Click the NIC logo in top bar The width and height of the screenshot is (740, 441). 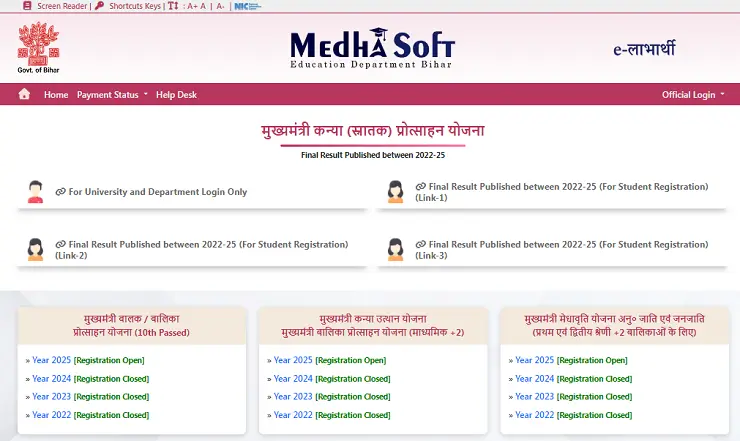[246, 6]
